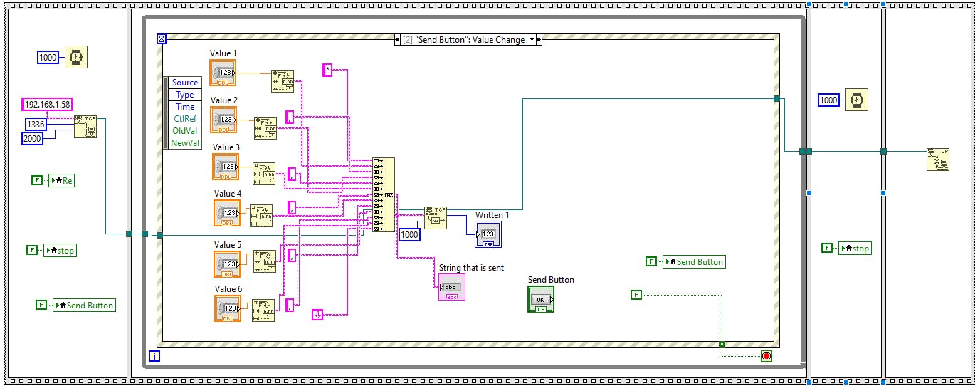This screenshot has height=391, width=980.
Task: Select the CtlRef item in the event data node
Action: [185, 119]
